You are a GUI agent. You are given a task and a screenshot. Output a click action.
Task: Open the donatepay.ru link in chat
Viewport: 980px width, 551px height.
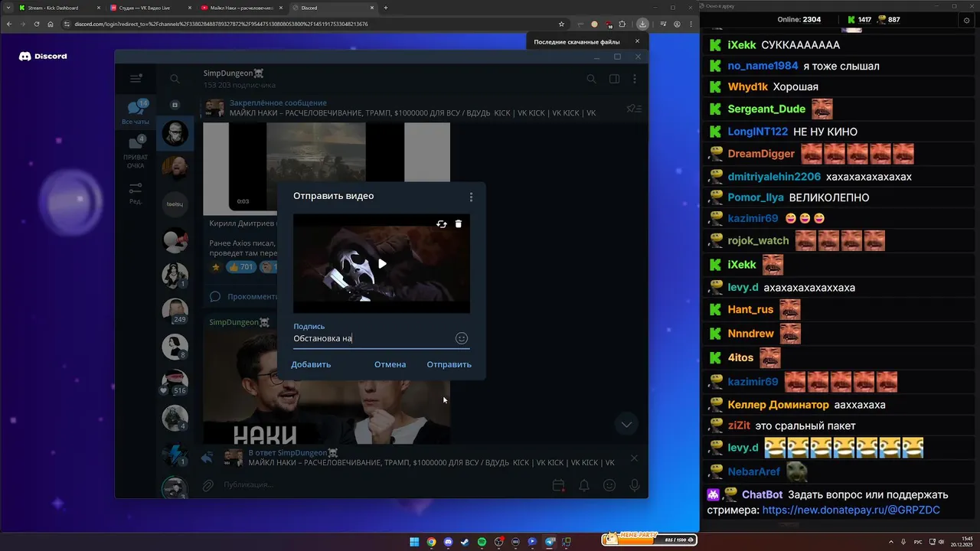click(x=851, y=510)
